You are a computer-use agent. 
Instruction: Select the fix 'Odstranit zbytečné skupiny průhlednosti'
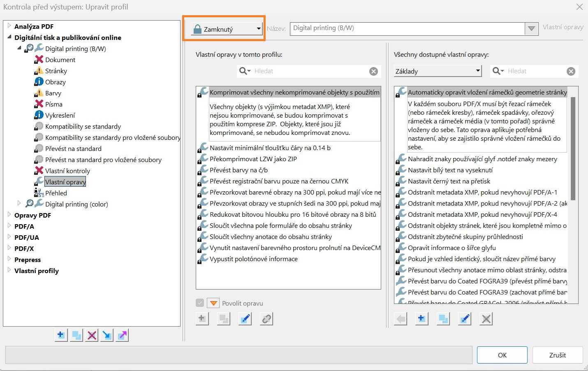465,237
